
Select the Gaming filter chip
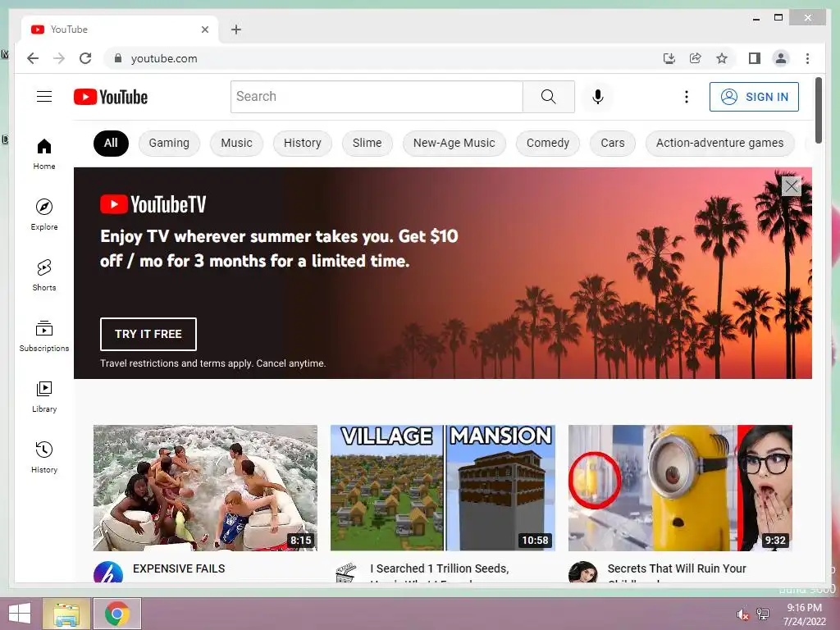coord(169,143)
